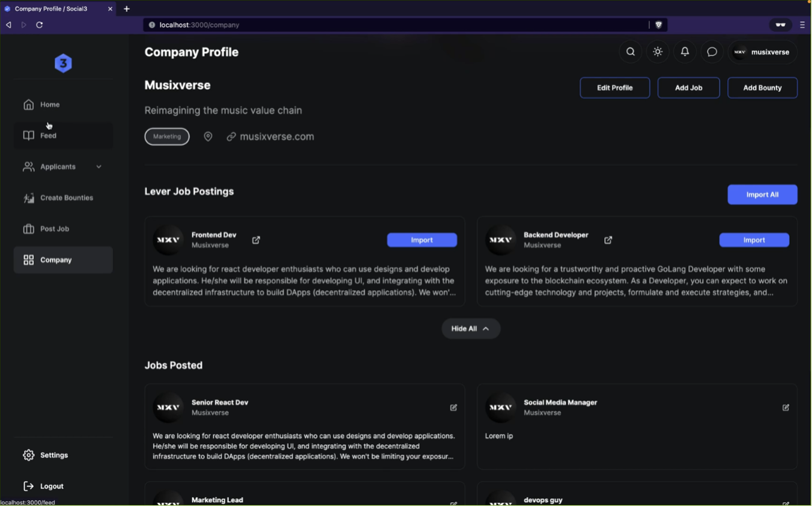Click the Import All button
812x507 pixels.
pos(762,195)
